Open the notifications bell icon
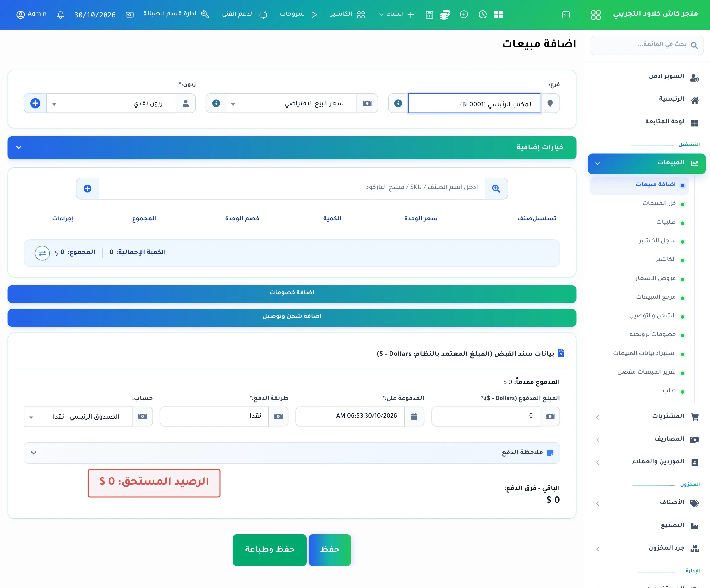Viewport: 710px width, 588px height. 60,14
